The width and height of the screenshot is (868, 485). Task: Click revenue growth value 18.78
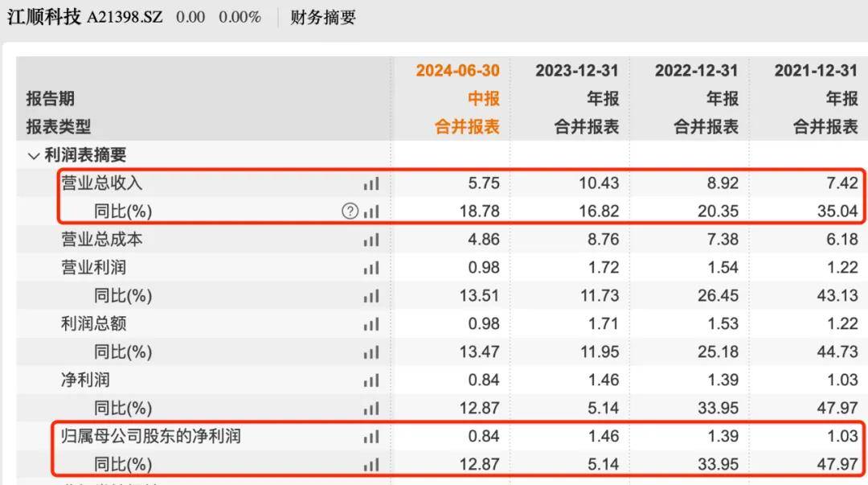[x=479, y=212]
